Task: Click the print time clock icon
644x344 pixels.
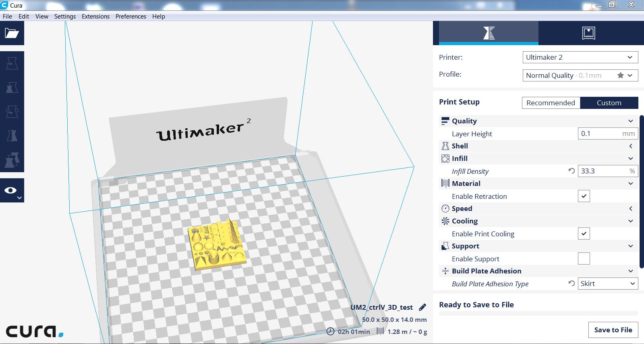Action: (330, 331)
